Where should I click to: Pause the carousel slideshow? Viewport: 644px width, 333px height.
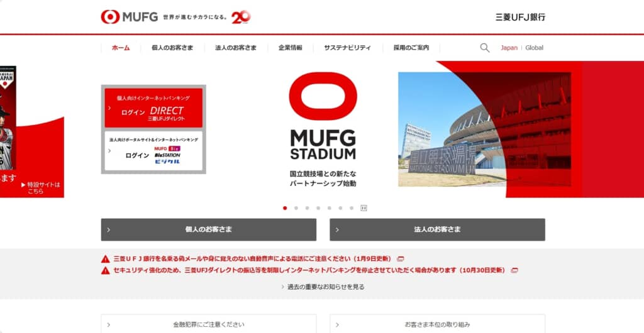point(364,208)
